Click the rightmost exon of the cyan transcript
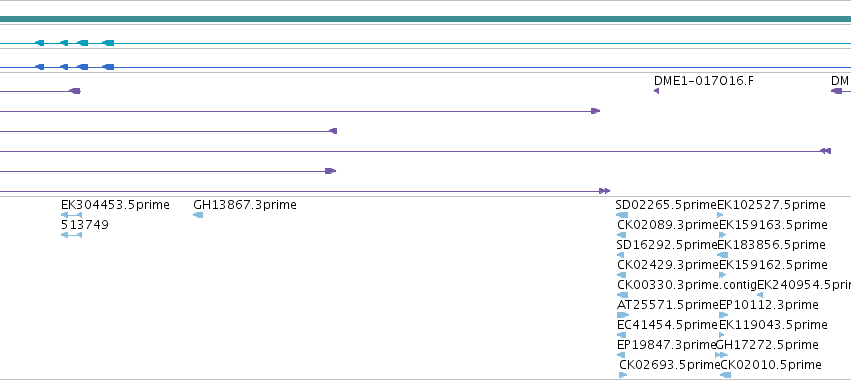The image size is (851, 380). click(x=108, y=43)
